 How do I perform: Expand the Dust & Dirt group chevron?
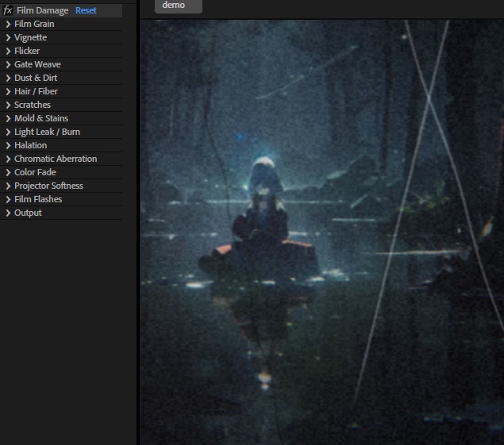[9, 78]
